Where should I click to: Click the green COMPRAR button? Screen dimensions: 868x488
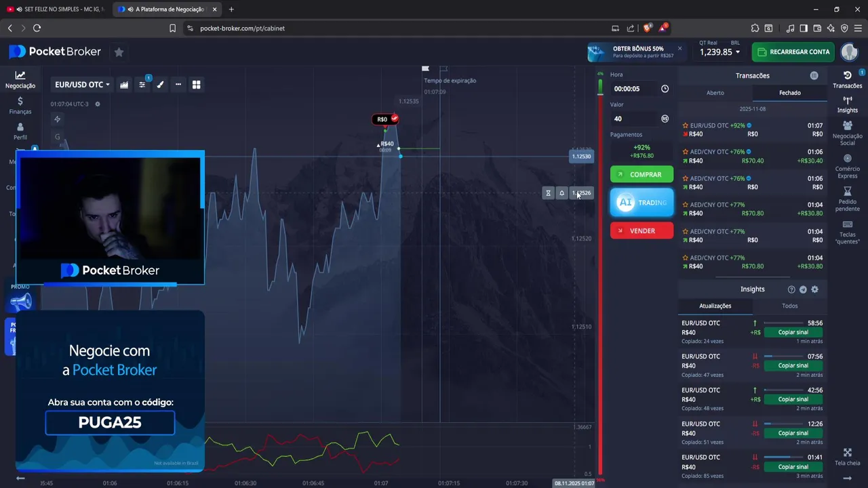pos(642,175)
